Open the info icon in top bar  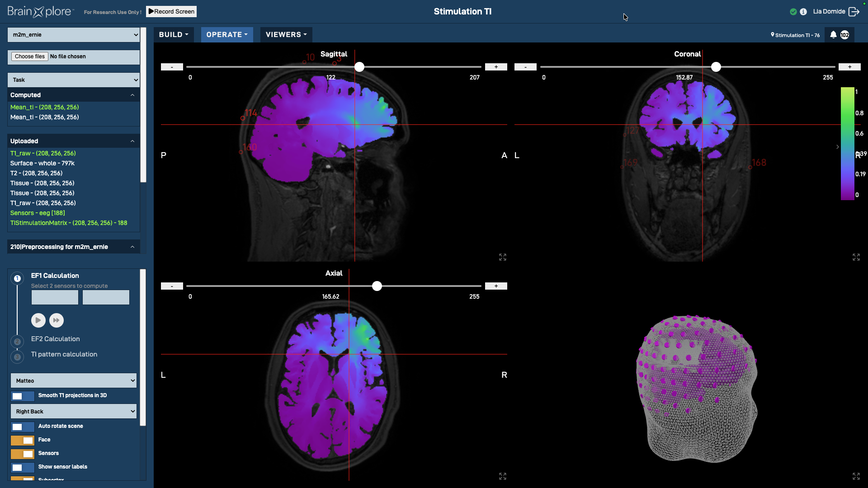pyautogui.click(x=803, y=12)
